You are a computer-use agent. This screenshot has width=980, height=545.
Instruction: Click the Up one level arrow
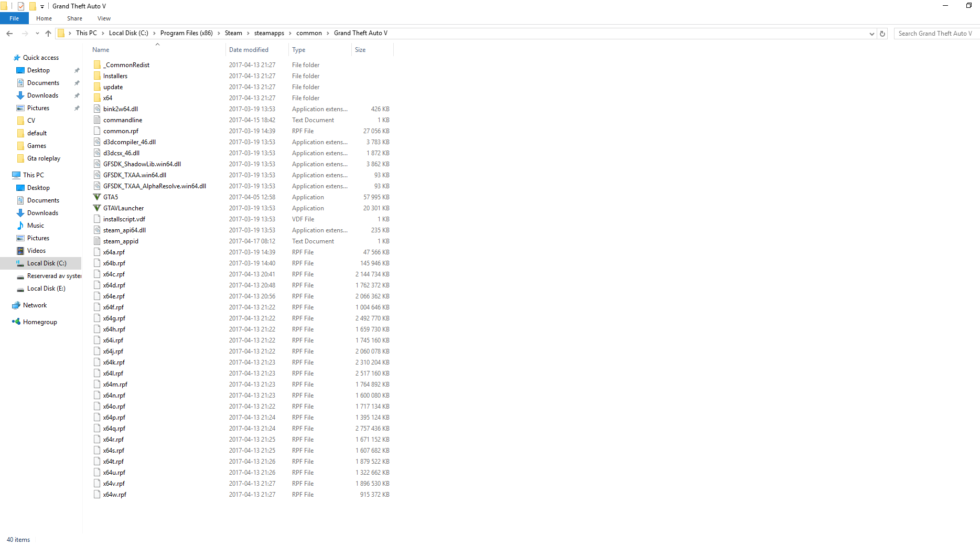point(48,33)
